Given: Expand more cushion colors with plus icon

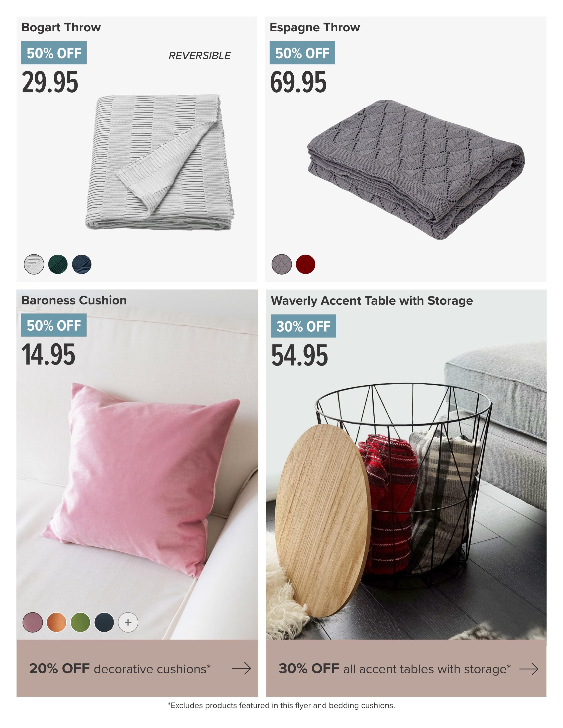Looking at the screenshot, I should [x=128, y=622].
